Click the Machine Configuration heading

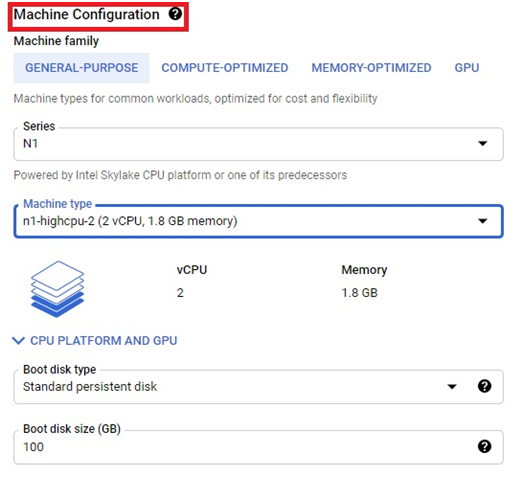pyautogui.click(x=87, y=14)
